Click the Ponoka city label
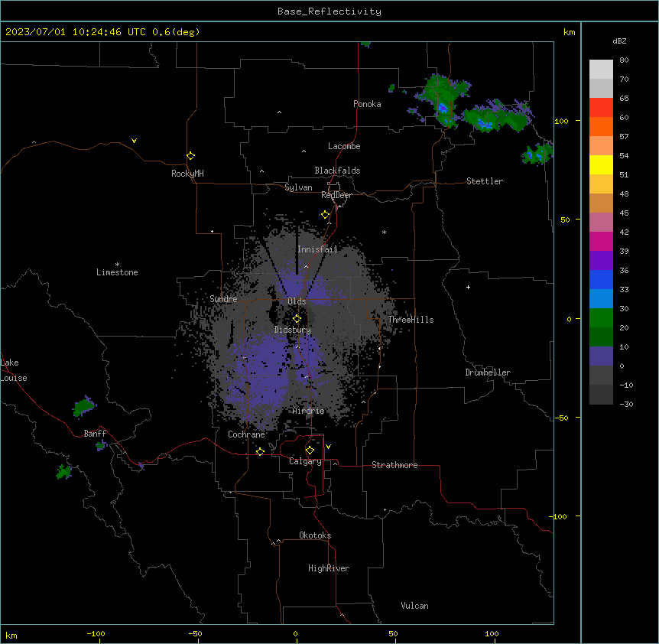Viewport: 659px width, 644px height. pos(367,104)
